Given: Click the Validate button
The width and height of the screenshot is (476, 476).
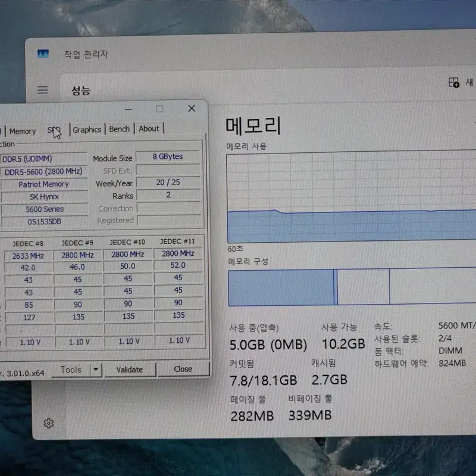Looking at the screenshot, I should click(x=130, y=369).
